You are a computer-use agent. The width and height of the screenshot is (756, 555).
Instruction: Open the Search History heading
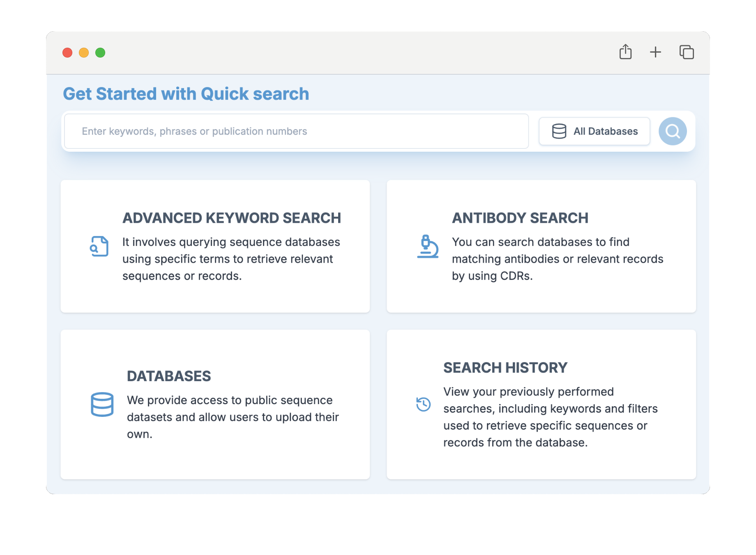click(505, 368)
